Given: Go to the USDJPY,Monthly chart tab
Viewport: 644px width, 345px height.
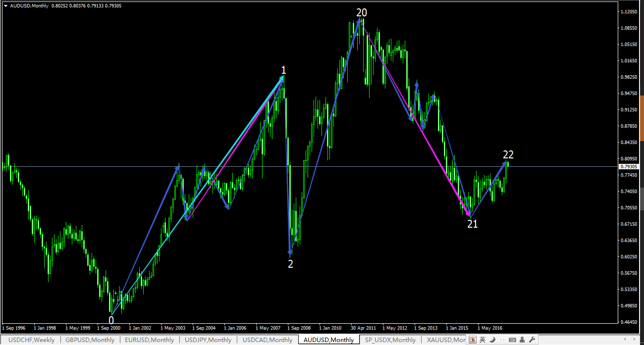Looking at the screenshot, I should 208,340.
